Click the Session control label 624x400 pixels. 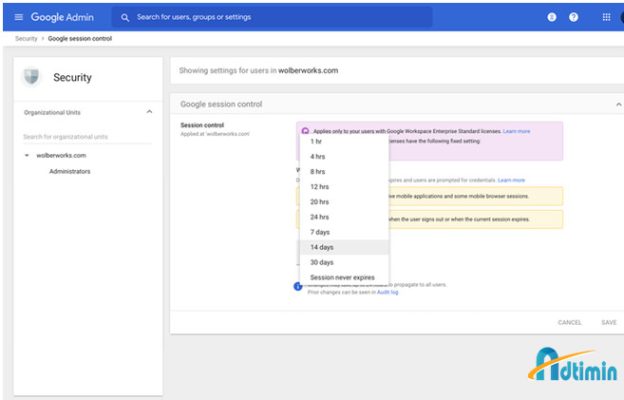(x=202, y=125)
